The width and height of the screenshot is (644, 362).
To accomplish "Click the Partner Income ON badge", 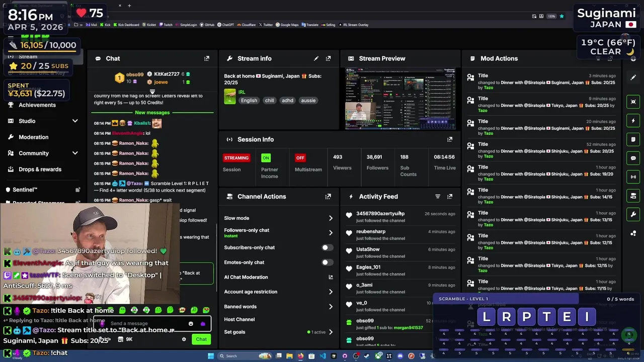I will coord(266,158).
